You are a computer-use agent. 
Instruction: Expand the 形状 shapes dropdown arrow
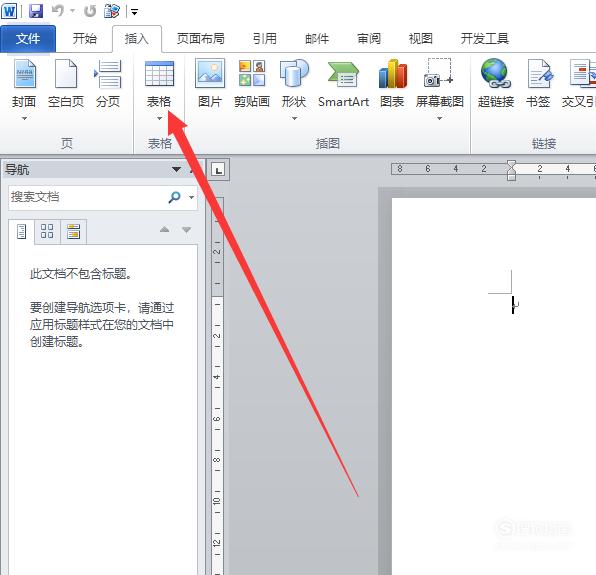(x=294, y=119)
